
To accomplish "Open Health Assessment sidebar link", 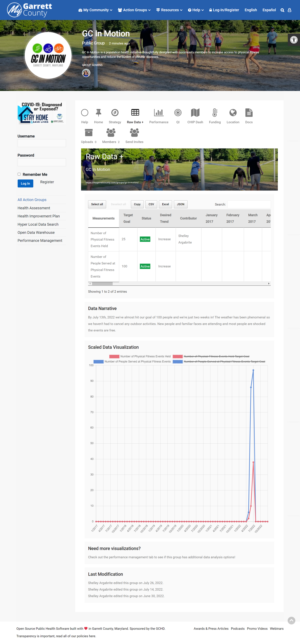I will pyautogui.click(x=34, y=208).
